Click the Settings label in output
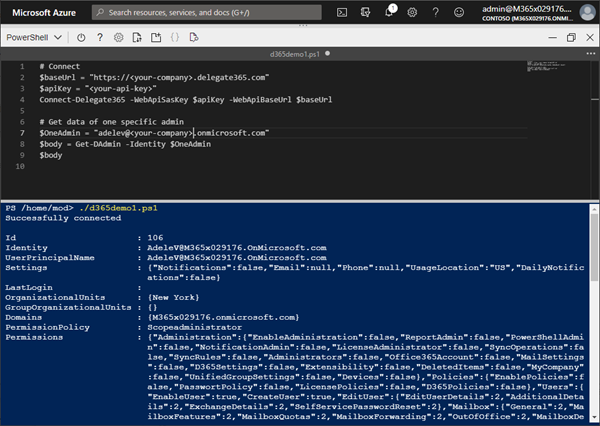The height and width of the screenshot is (426, 600). tap(26, 268)
